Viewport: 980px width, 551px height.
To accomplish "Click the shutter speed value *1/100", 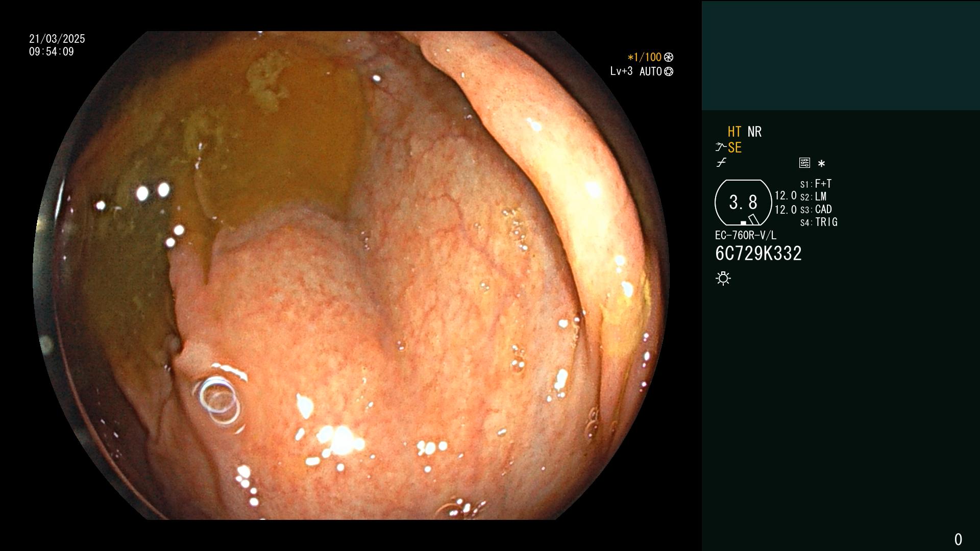I will click(x=645, y=57).
